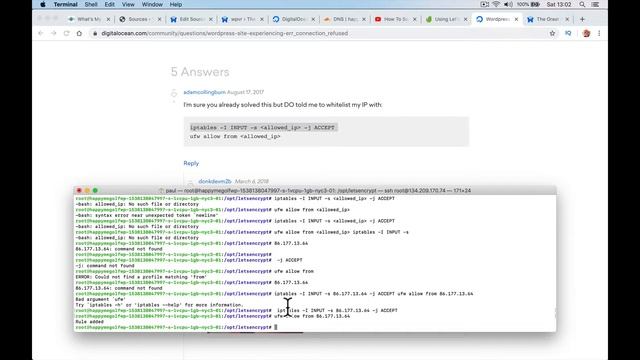Open Notification Center icon in menu bar
Image resolution: width=640 pixels, height=360 pixels.
595,4
